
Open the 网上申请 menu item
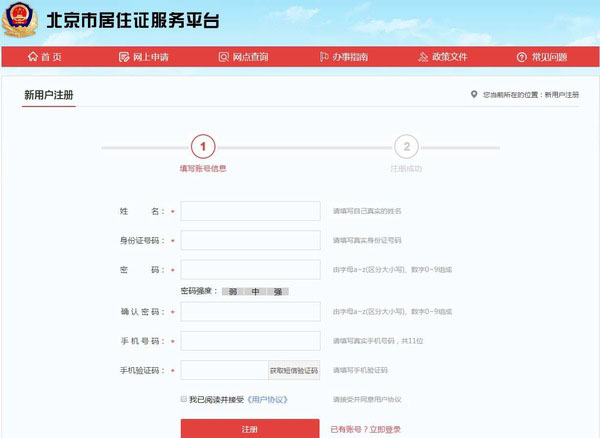coord(150,57)
